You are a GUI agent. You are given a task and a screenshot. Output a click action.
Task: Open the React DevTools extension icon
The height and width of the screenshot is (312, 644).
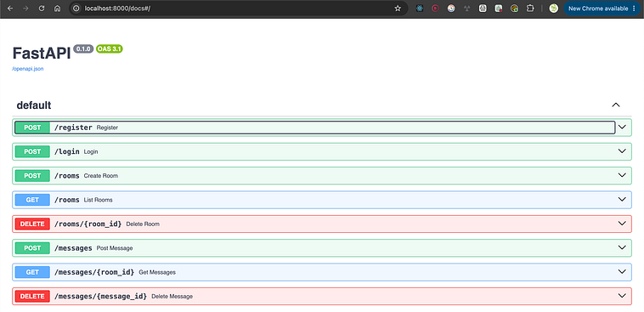point(420,9)
